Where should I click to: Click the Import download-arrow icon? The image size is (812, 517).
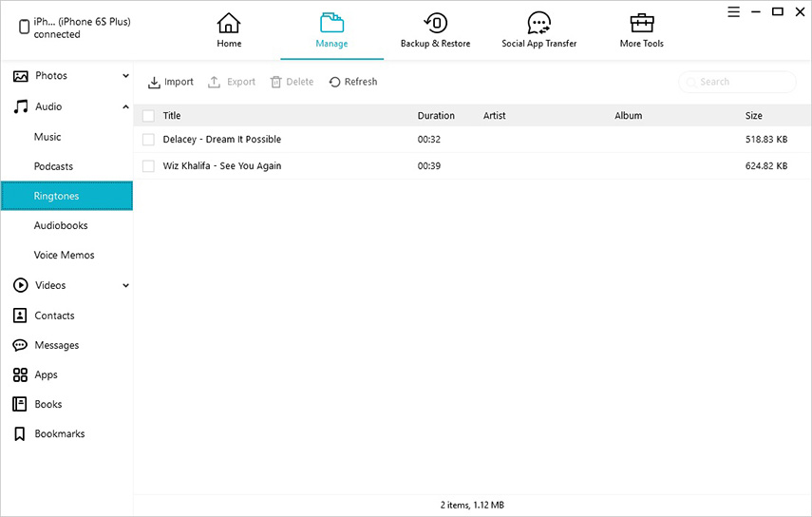point(154,83)
